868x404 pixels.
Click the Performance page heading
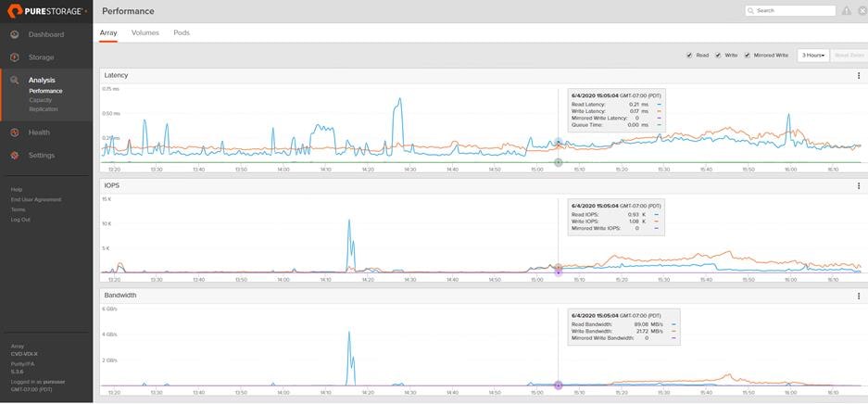(128, 11)
